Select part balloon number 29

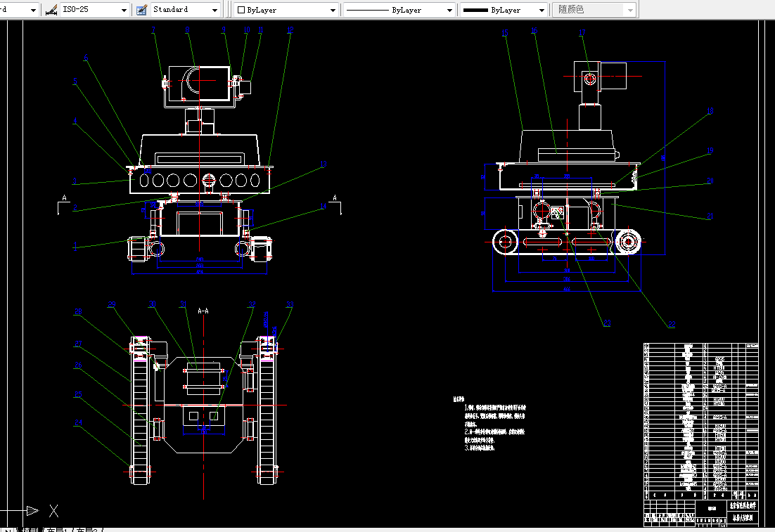[112, 304]
